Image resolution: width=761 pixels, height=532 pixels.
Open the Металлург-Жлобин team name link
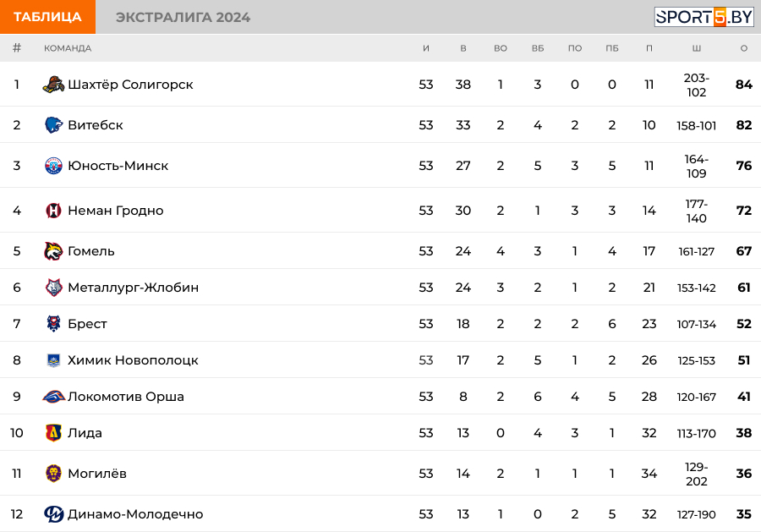coord(134,288)
